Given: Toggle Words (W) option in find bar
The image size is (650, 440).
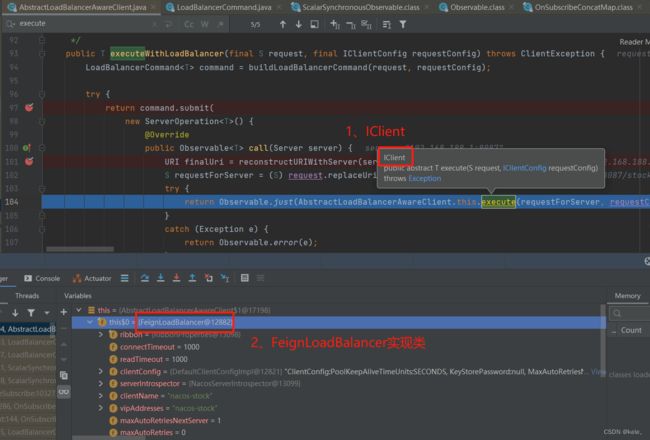Looking at the screenshot, I should pos(205,24).
